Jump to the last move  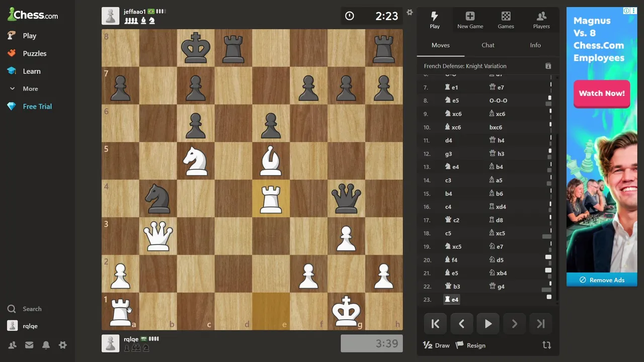pos(540,324)
